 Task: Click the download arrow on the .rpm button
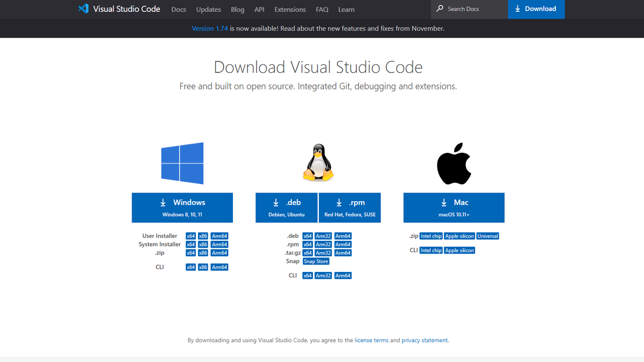pyautogui.click(x=339, y=202)
